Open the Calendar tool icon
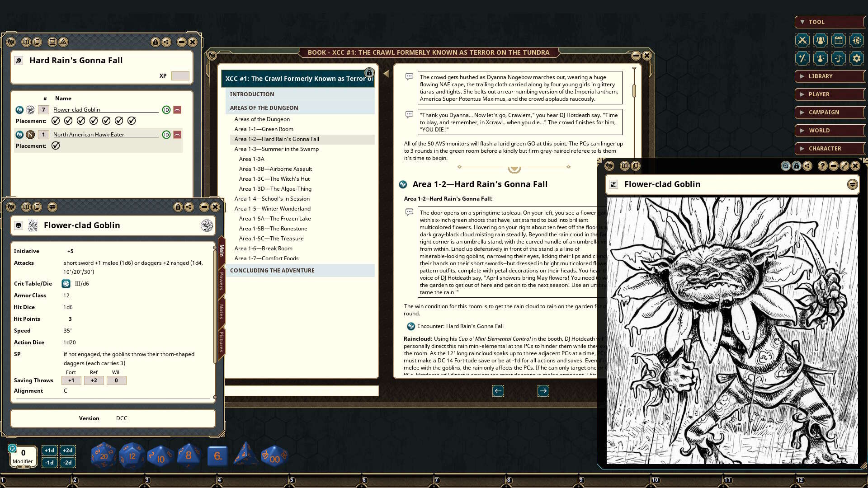The height and width of the screenshot is (488, 868). coord(839,40)
